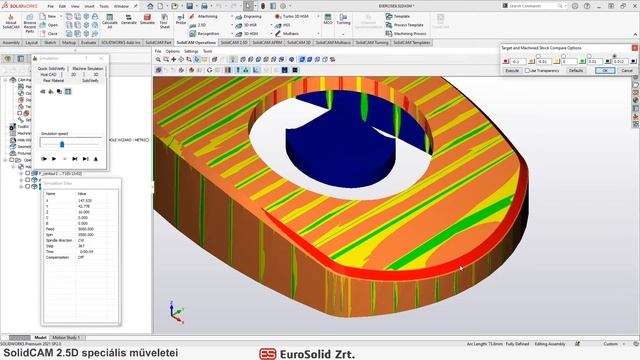Select radio button above the 0.012 field

(615, 56)
